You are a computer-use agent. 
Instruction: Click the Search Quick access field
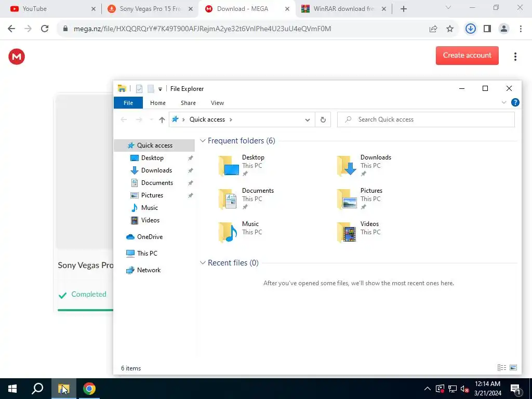pos(426,119)
